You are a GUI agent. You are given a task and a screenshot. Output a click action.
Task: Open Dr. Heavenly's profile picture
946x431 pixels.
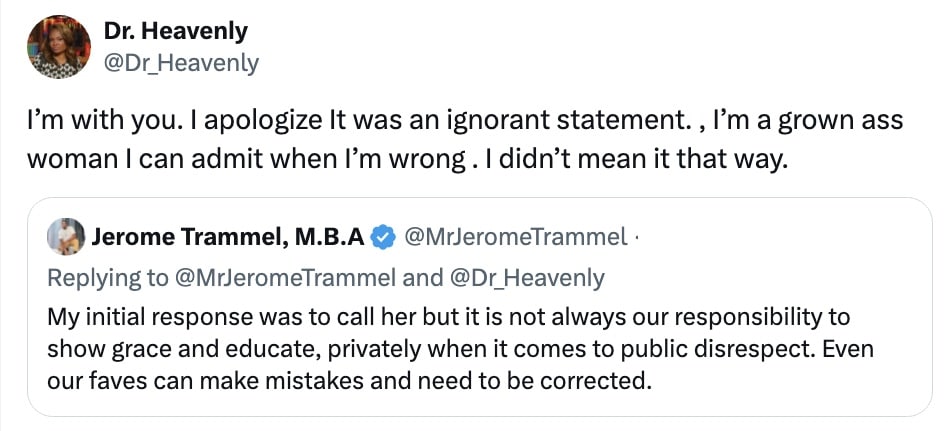point(59,47)
